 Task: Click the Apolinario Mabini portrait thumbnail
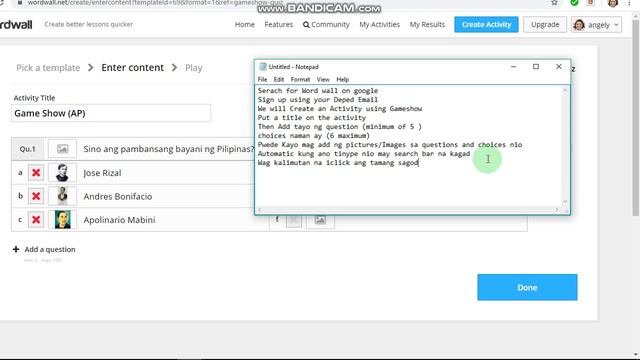point(62,220)
